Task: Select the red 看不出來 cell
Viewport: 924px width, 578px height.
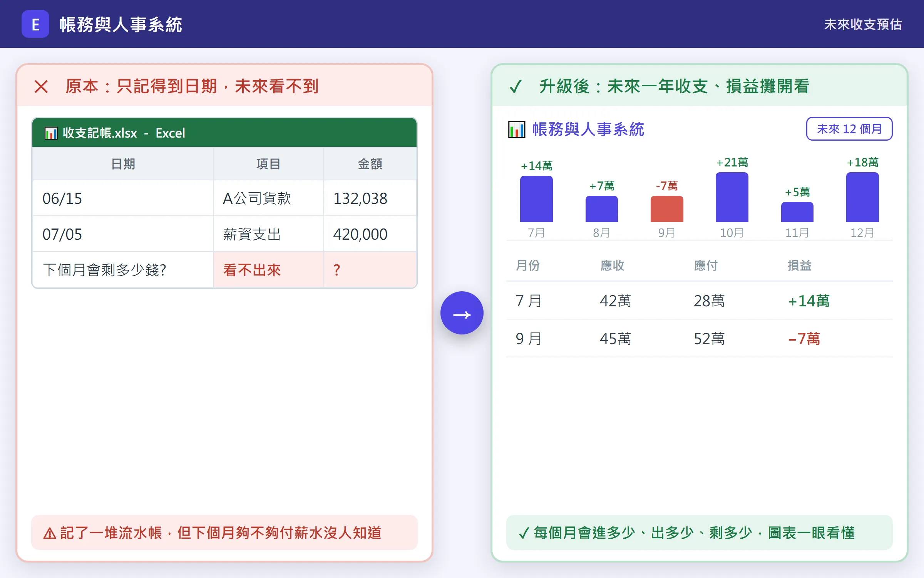Action: (268, 270)
